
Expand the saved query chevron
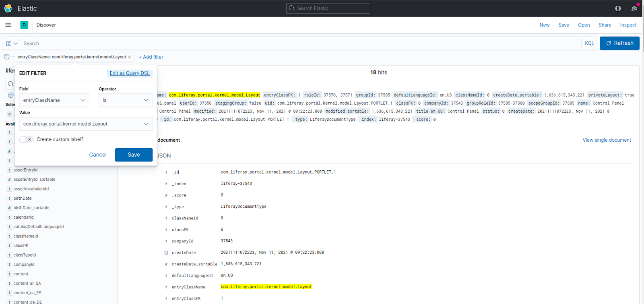[16, 43]
